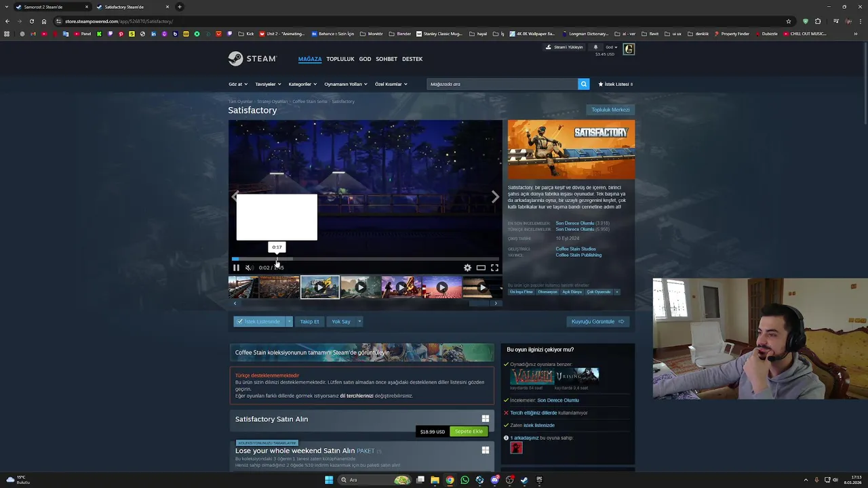Viewport: 868px width, 488px height.
Task: Toggle theater mode on video player
Action: (x=481, y=268)
